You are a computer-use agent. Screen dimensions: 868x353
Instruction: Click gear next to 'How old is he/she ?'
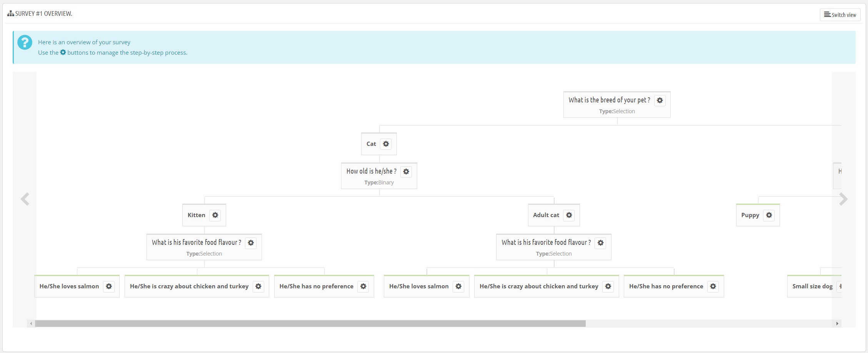[x=406, y=172]
